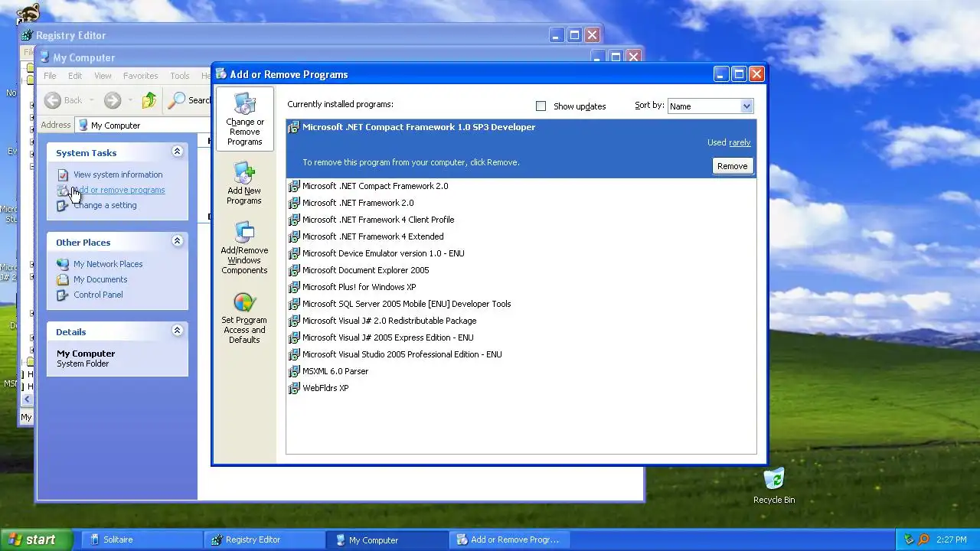Open the Tools menu in My Computer
Image resolution: width=980 pixels, height=551 pixels.
coord(180,76)
